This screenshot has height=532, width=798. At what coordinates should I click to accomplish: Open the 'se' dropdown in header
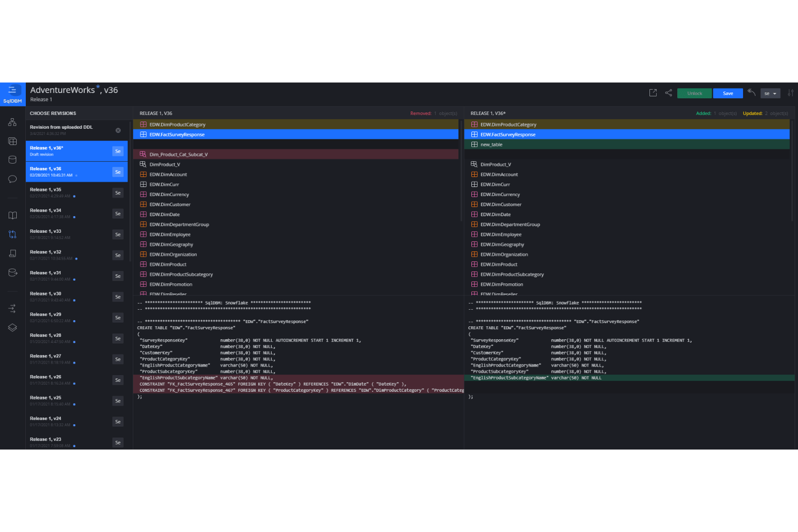click(x=771, y=93)
